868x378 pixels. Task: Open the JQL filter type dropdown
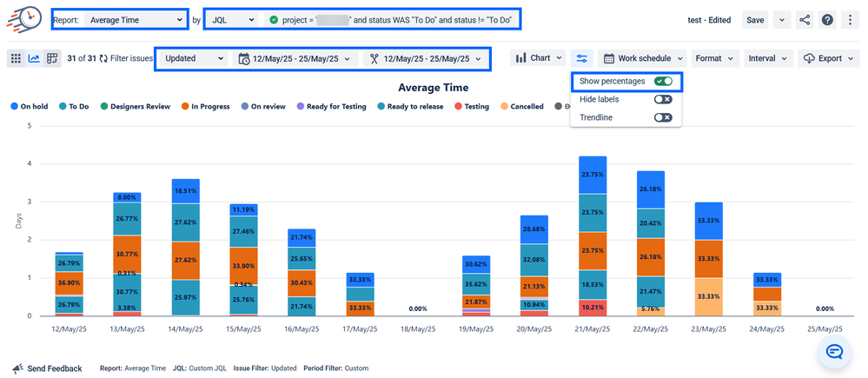pos(233,20)
